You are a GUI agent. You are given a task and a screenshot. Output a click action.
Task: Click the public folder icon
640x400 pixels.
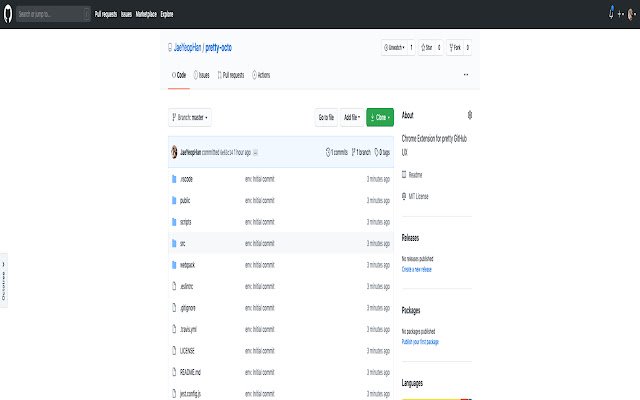(174, 200)
